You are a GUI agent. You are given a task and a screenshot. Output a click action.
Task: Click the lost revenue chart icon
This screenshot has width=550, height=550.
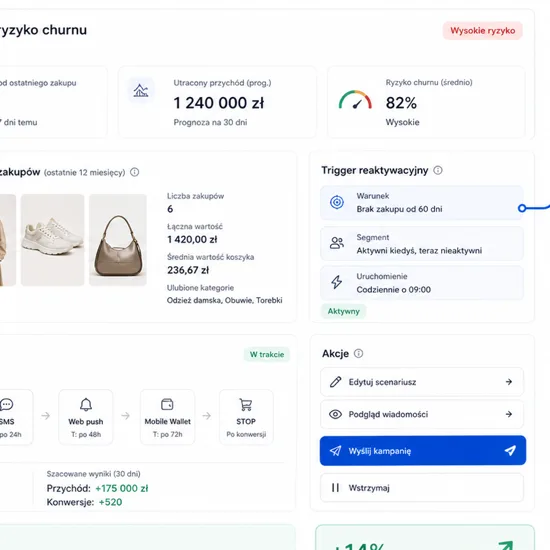141,90
